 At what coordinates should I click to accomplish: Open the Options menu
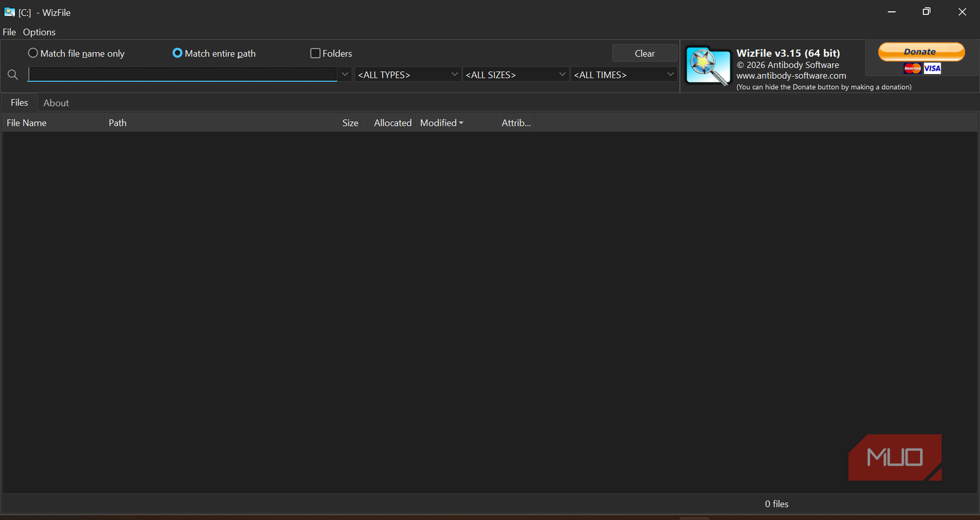(x=39, y=32)
